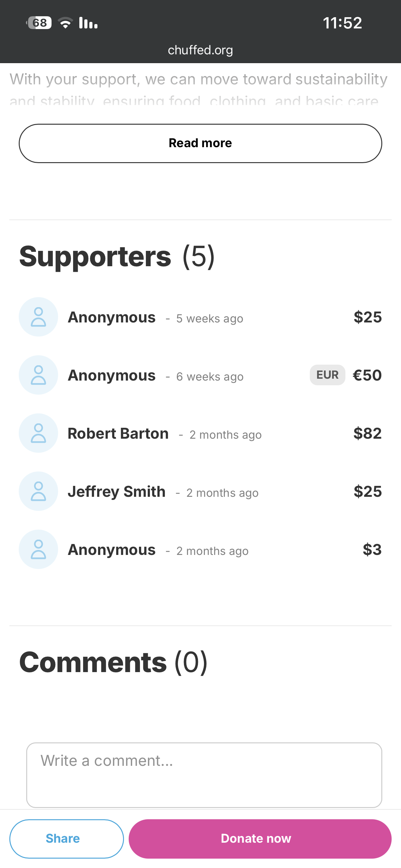Image resolution: width=401 pixels, height=868 pixels.
Task: Click the avatar icon of first Anonymous supporter
Action: tap(38, 317)
